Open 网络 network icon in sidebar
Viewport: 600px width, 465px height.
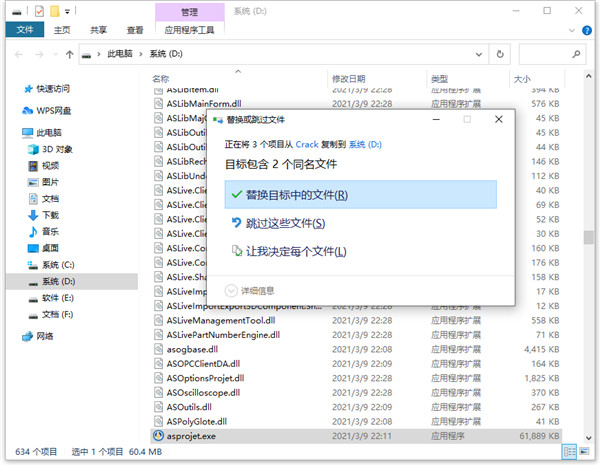click(x=28, y=336)
